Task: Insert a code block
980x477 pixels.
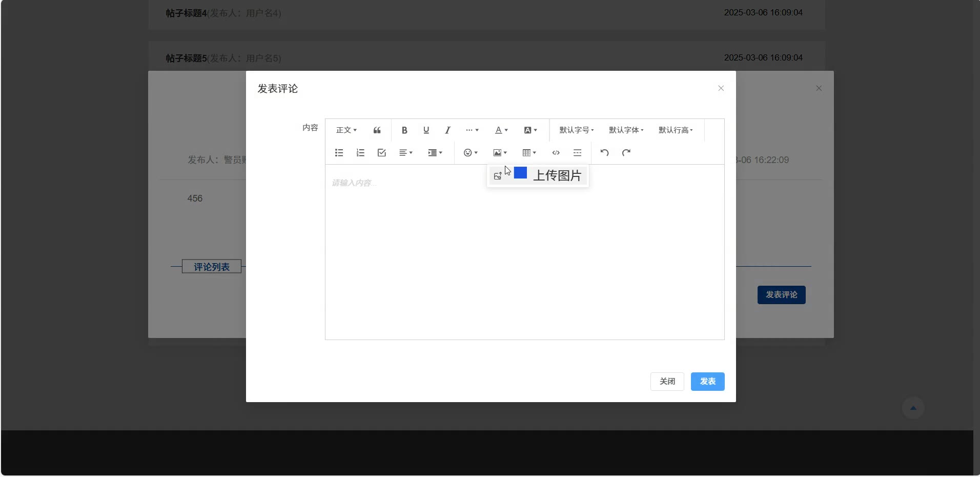Action: pos(556,153)
